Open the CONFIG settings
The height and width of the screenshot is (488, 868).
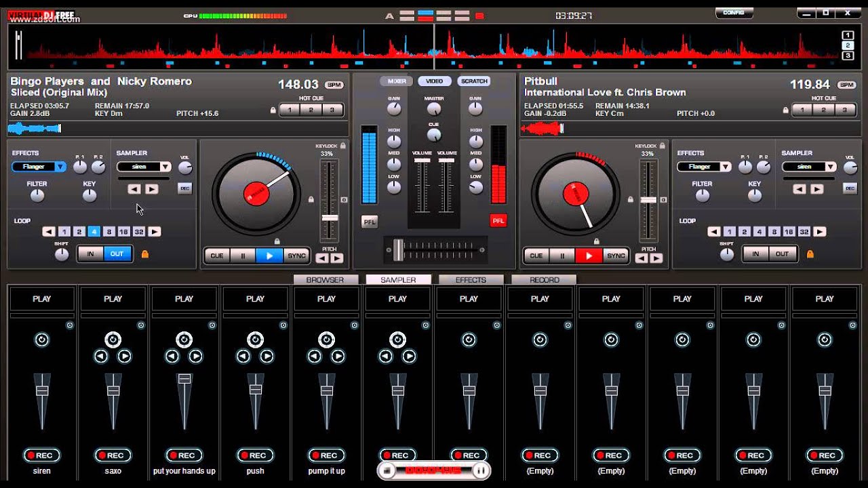(734, 13)
